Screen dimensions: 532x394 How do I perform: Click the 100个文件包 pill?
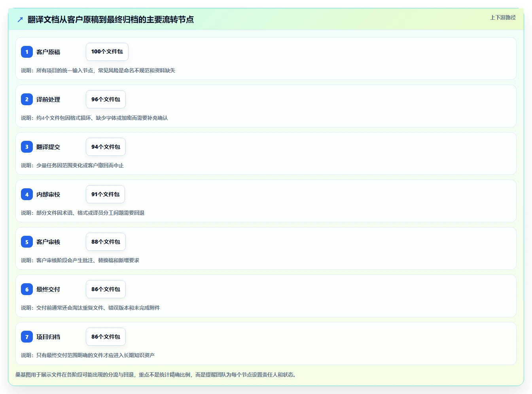tap(107, 52)
